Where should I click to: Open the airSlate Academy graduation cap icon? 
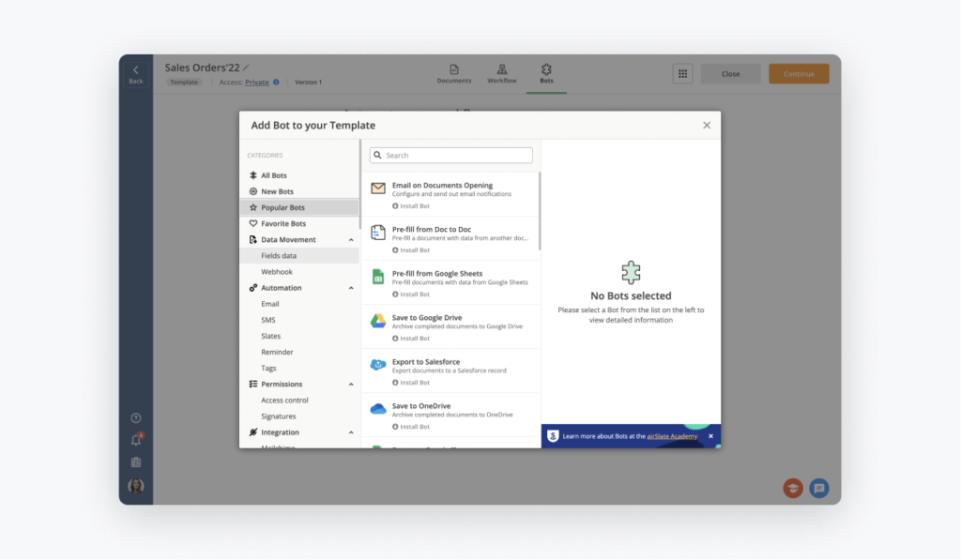(793, 488)
